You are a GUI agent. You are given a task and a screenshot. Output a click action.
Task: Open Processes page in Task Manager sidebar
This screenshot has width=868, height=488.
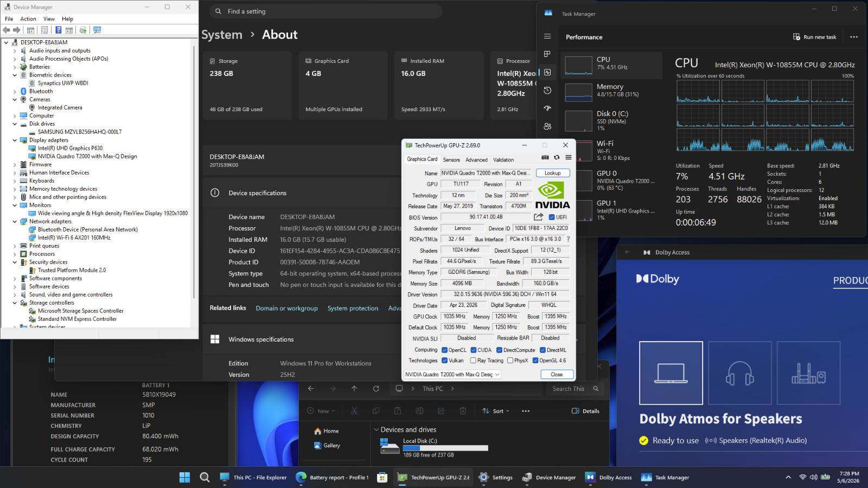click(x=547, y=54)
